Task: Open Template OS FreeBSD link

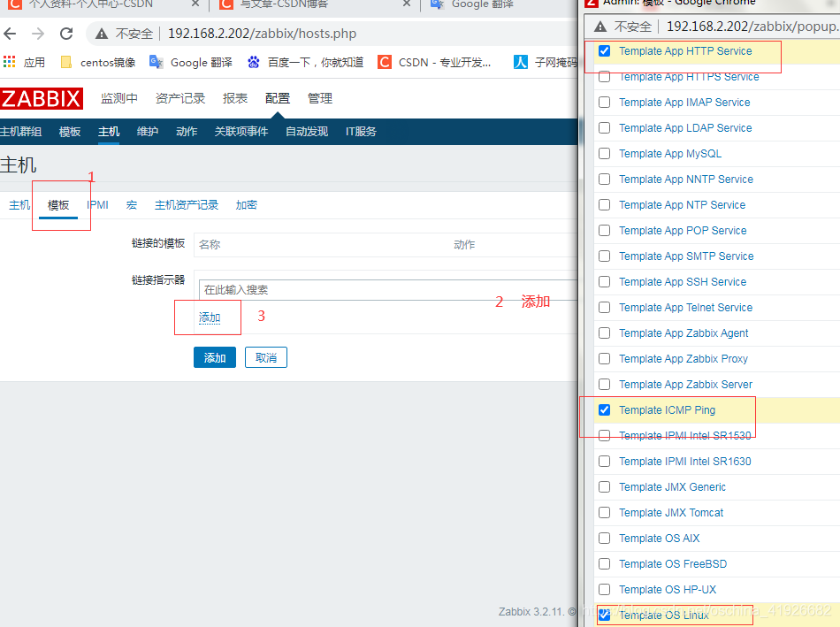Action: 673,563
